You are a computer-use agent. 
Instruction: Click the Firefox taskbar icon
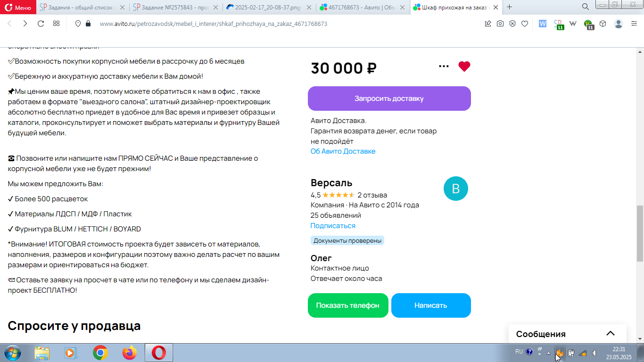(129, 353)
